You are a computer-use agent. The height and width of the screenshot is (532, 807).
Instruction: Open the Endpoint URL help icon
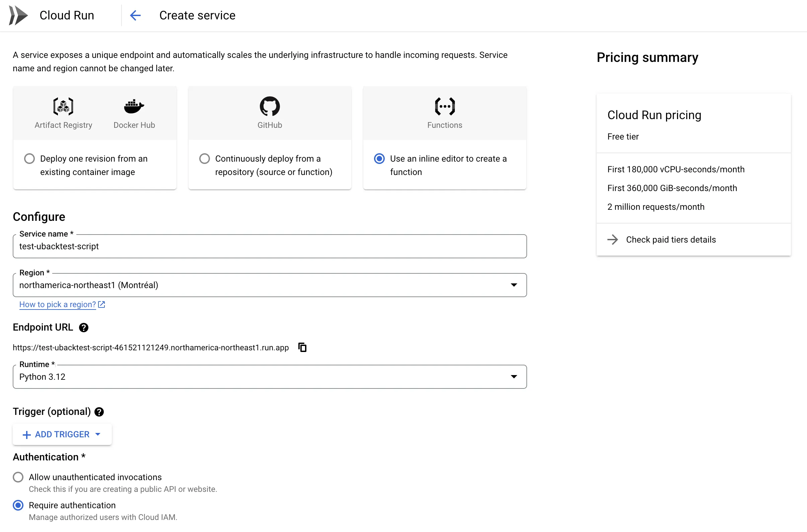tap(83, 328)
